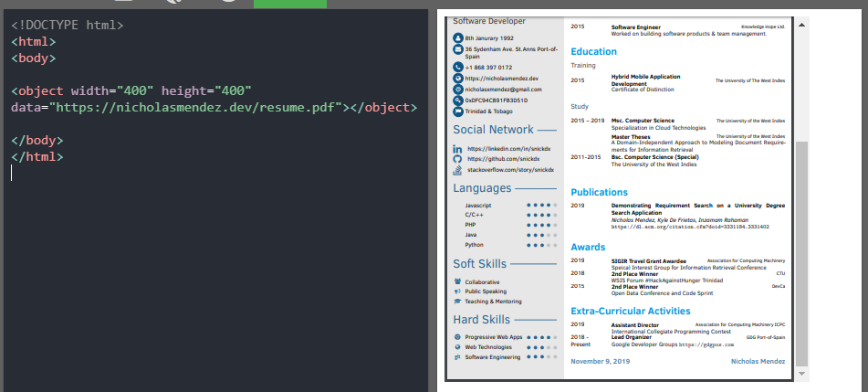Click the Education heading in the resume
The height and width of the screenshot is (392, 868).
tap(593, 51)
